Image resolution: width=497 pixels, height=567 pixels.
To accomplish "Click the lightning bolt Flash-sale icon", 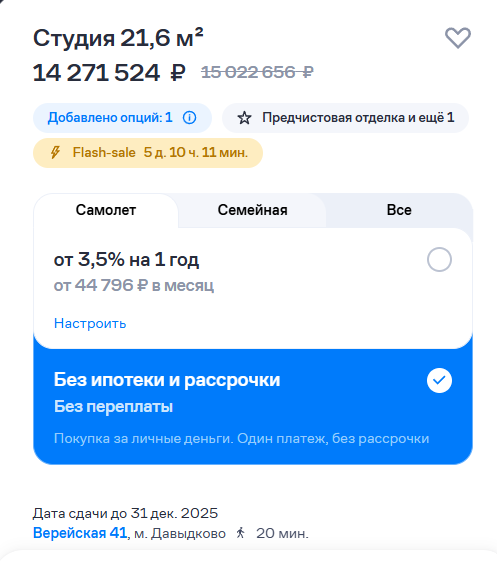I will tap(55, 153).
